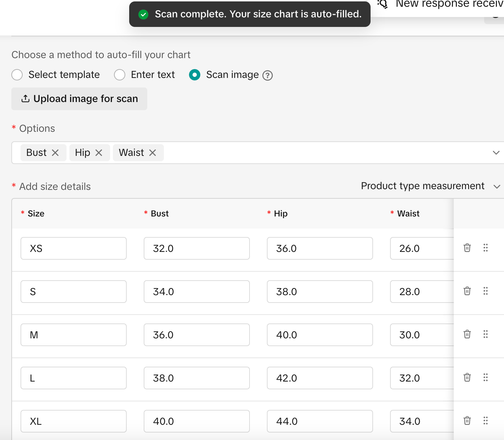Remove the Hip option tag
The width and height of the screenshot is (504, 440).
[99, 153]
